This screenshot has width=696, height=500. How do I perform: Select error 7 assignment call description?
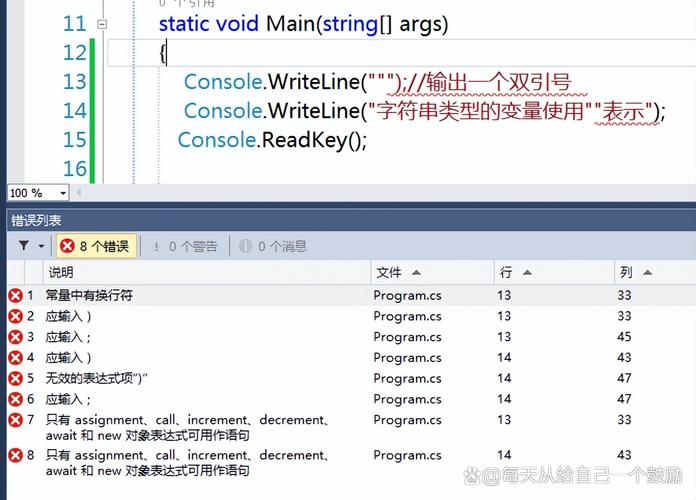pos(187,427)
